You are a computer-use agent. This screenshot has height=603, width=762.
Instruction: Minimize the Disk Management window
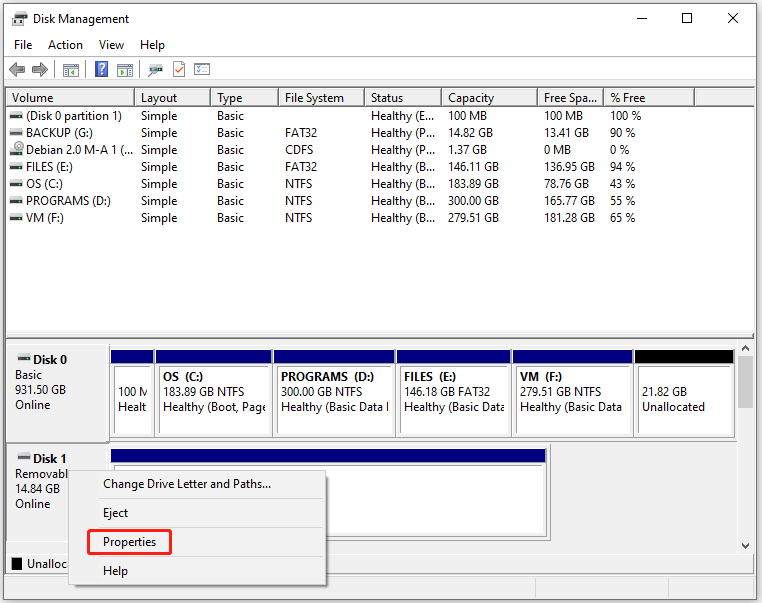coord(642,18)
